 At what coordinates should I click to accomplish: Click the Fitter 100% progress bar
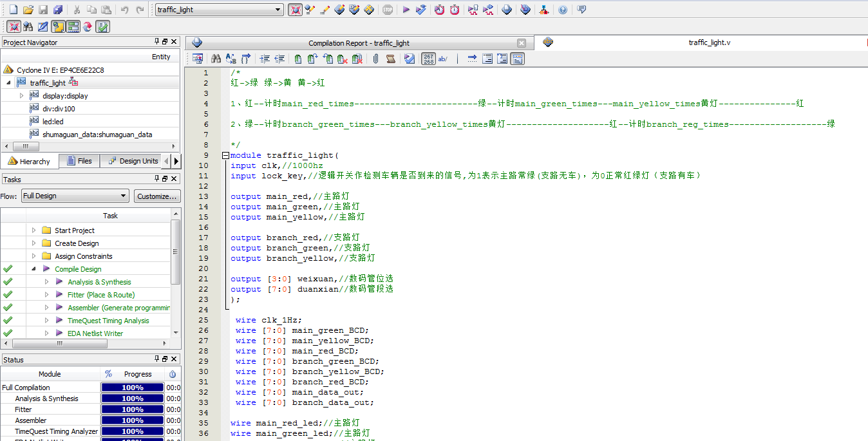tap(133, 409)
